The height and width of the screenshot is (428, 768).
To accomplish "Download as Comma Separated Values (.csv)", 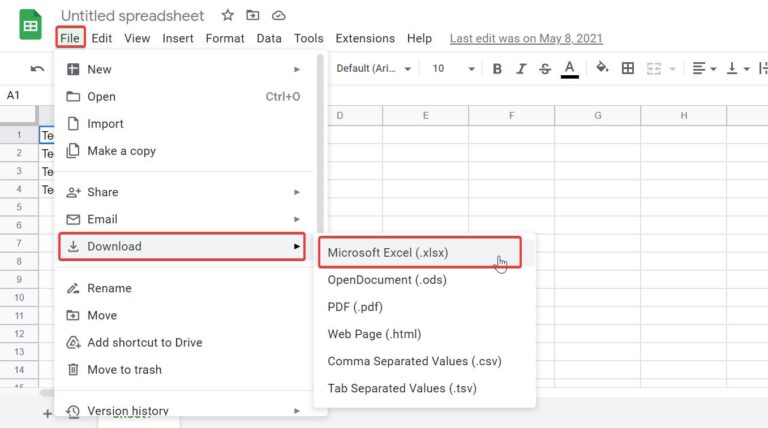I will (x=424, y=361).
